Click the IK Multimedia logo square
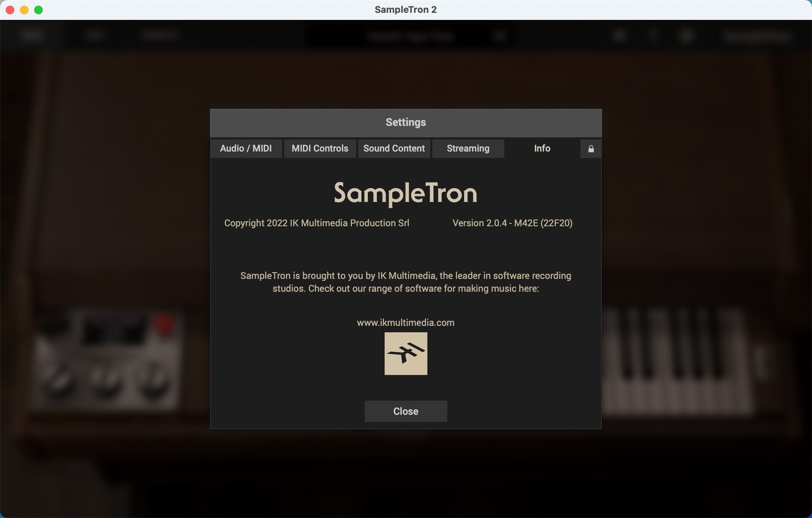This screenshot has height=518, width=812. [406, 354]
